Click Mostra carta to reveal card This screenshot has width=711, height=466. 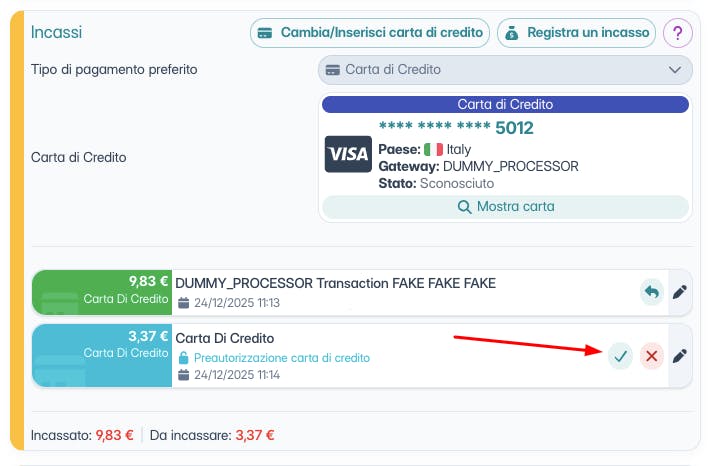pyautogui.click(x=505, y=207)
